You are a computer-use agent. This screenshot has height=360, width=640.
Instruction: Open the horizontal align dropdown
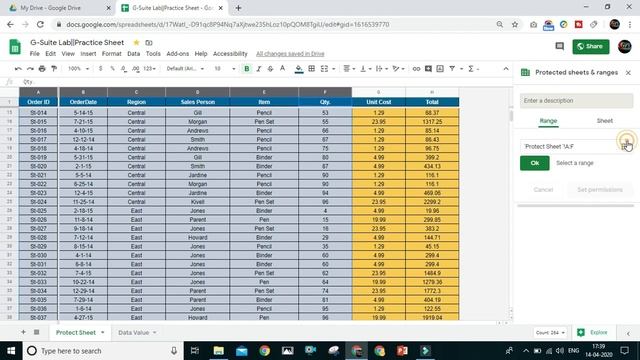349,69
